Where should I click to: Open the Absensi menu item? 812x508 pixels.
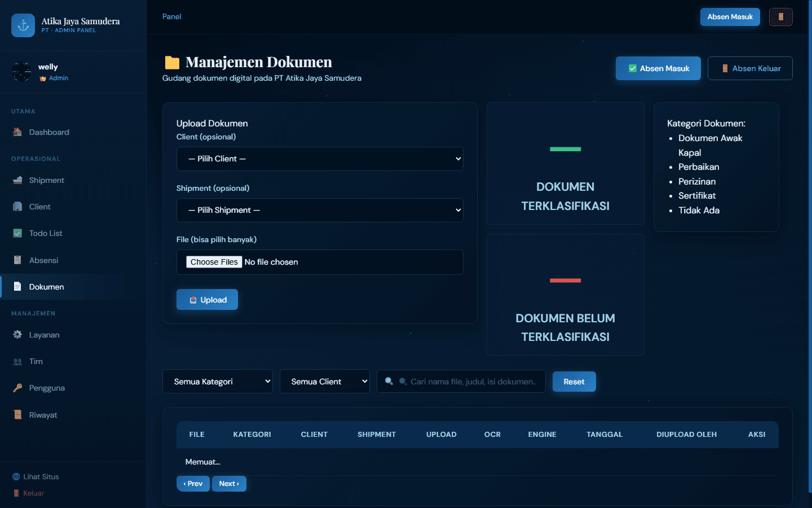tap(73, 260)
